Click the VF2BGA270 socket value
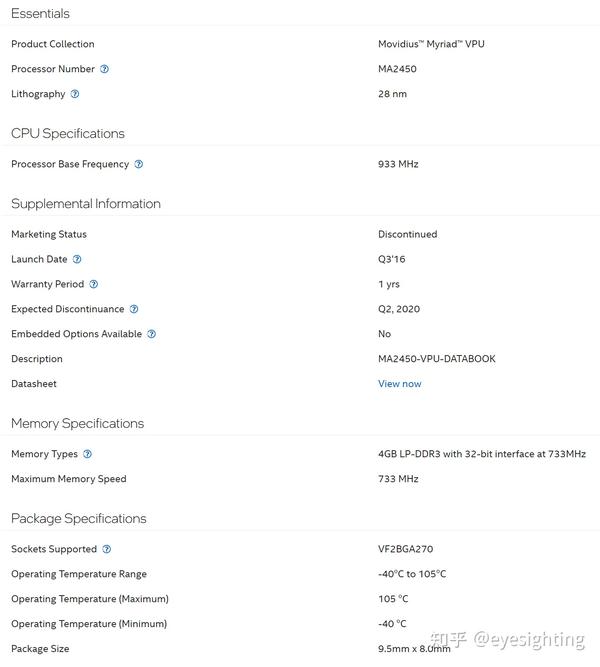 pyautogui.click(x=405, y=549)
